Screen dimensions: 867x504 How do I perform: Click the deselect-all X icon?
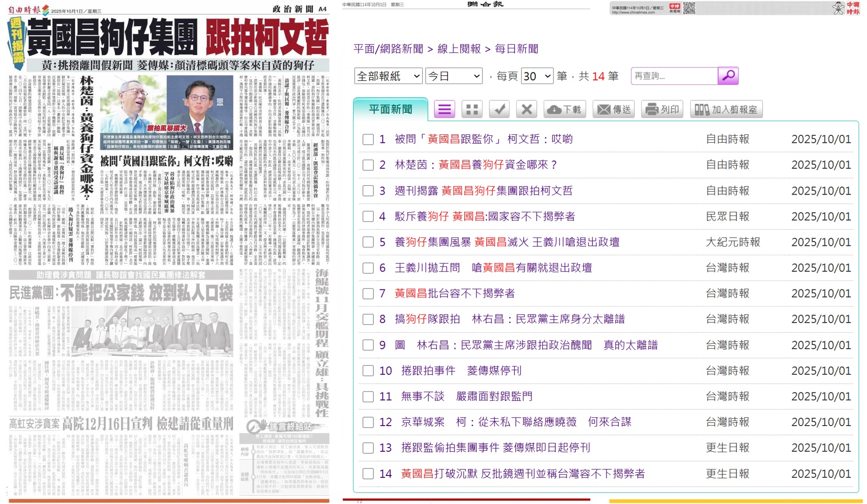tap(526, 109)
